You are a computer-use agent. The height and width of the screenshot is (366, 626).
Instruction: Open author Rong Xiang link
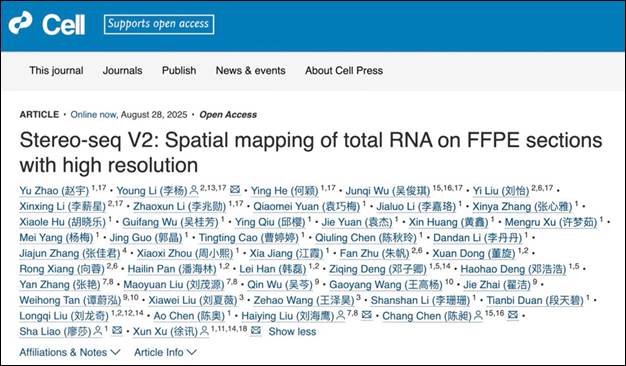point(62,269)
